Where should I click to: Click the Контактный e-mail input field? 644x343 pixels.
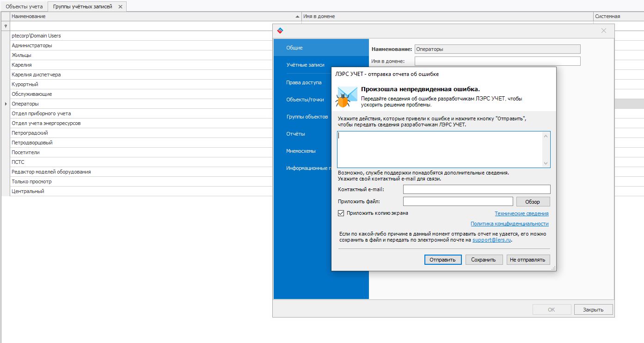click(x=477, y=189)
